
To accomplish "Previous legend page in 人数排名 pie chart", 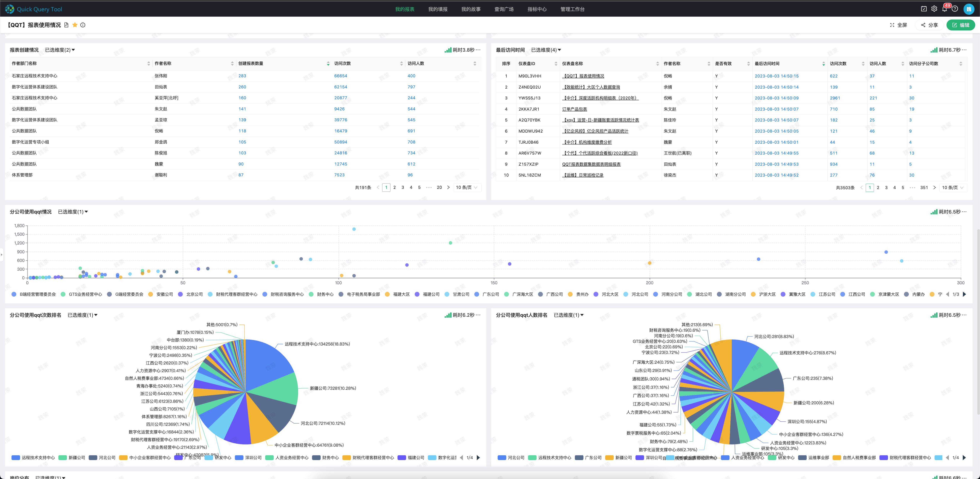I will [947, 458].
